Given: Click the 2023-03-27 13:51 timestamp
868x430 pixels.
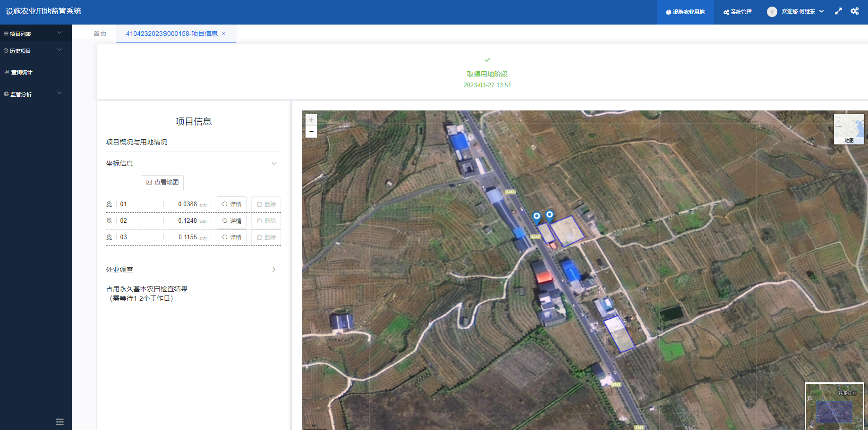Looking at the screenshot, I should coord(487,85).
